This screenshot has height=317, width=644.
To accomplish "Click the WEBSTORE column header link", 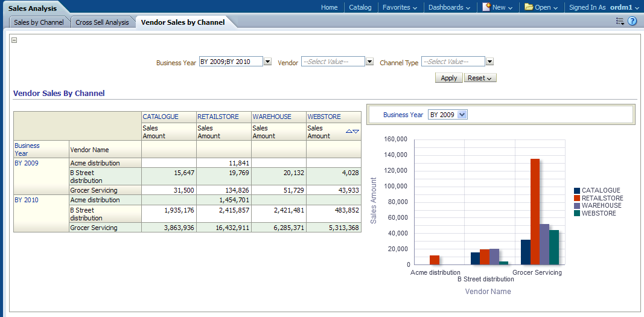I will tap(324, 117).
